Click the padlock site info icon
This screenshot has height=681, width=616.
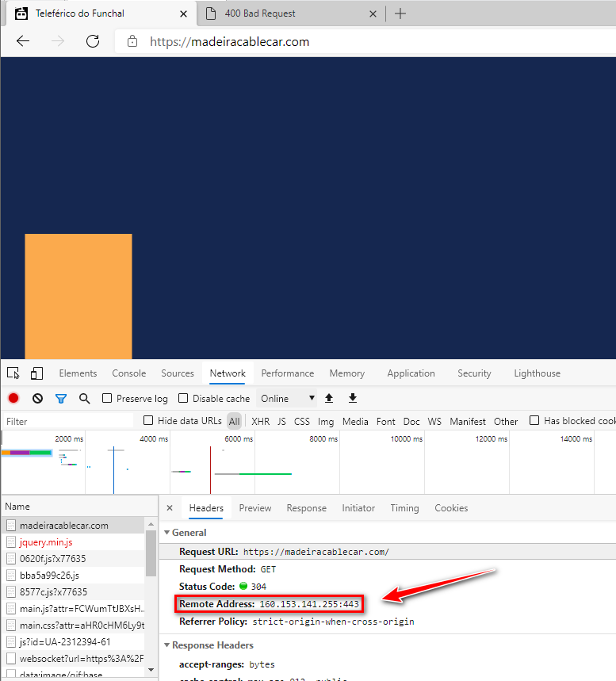pos(132,41)
